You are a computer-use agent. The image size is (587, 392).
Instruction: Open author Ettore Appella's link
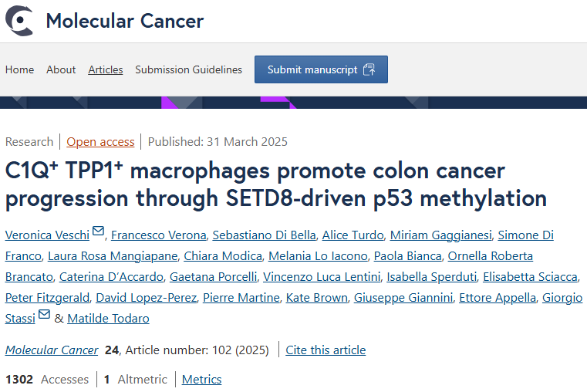click(498, 298)
